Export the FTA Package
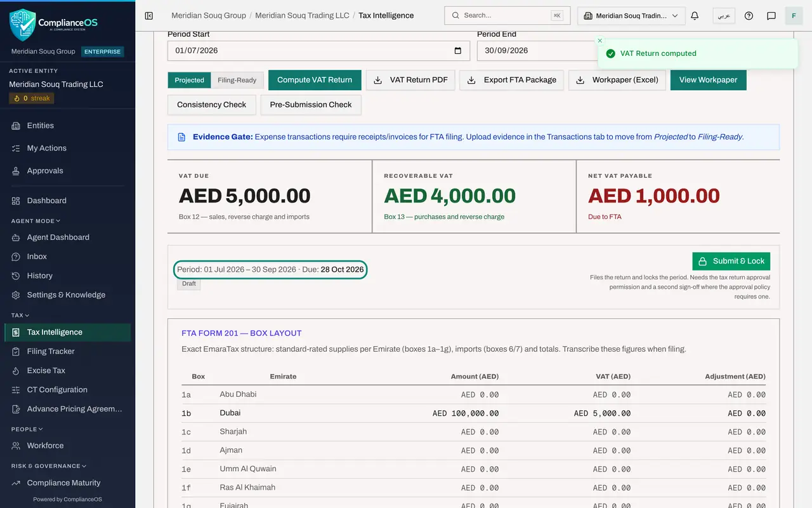 [511, 80]
